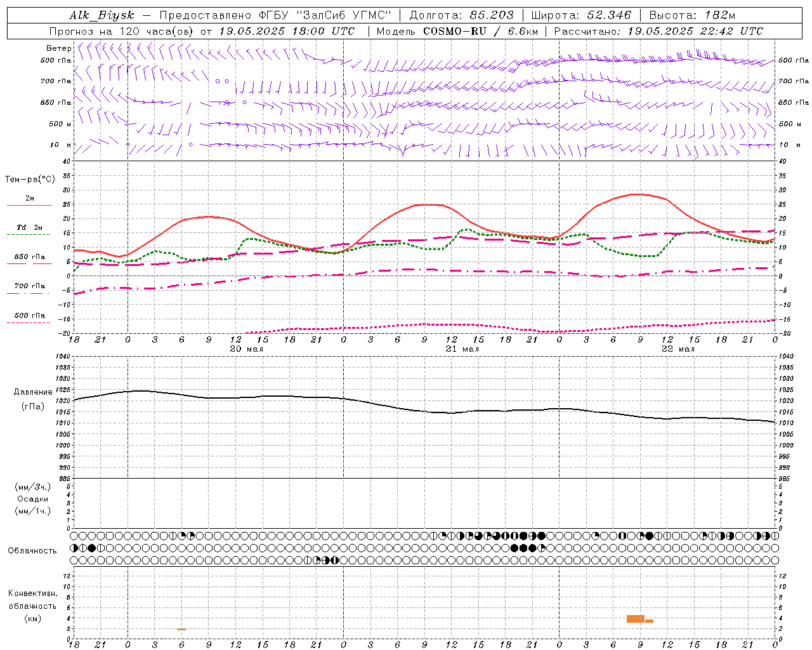Click the station name Alk_Biysk in the header
Screen dimensions: 812x650
[101, 15]
